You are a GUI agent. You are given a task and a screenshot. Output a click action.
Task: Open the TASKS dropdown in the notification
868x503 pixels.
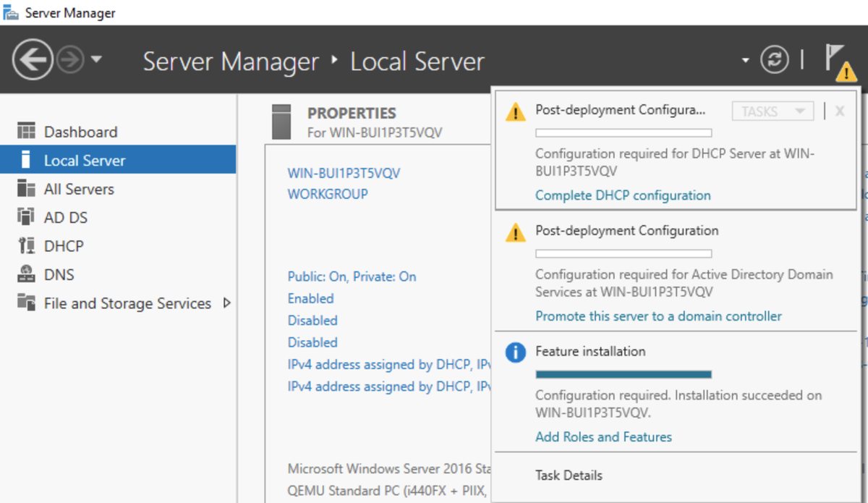pyautogui.click(x=773, y=110)
